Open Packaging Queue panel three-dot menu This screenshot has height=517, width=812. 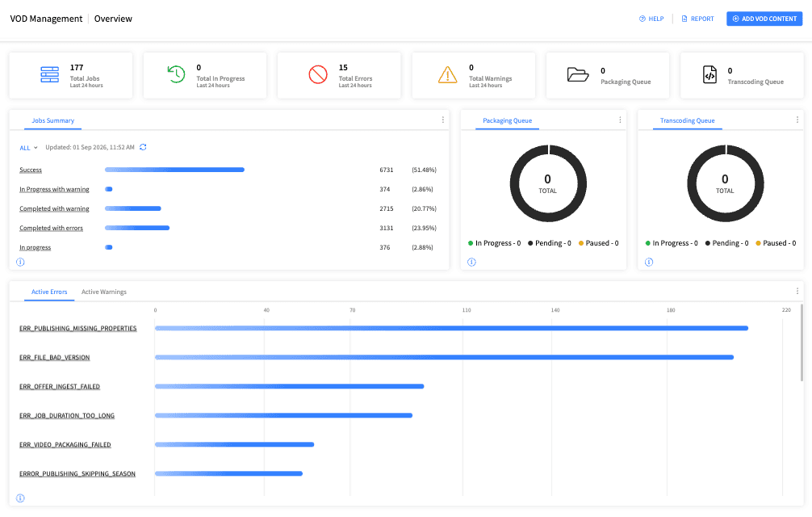620,120
